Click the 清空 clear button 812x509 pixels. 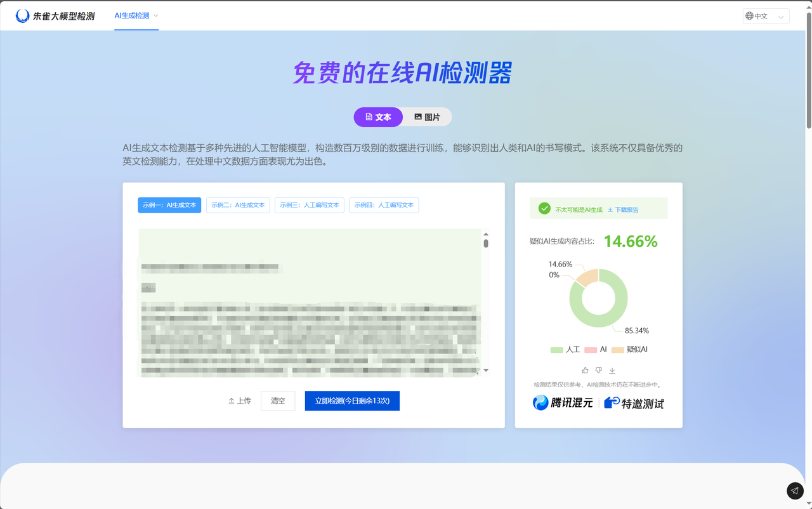click(278, 401)
